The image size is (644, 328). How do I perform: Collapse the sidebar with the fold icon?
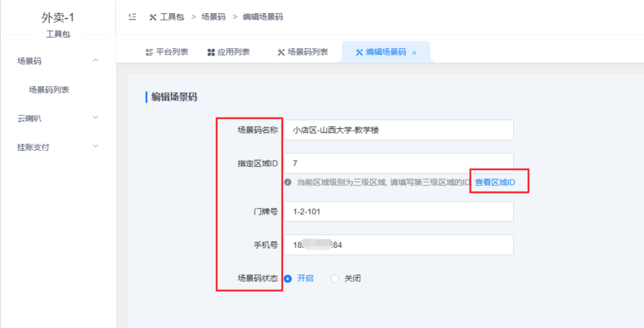coord(132,17)
